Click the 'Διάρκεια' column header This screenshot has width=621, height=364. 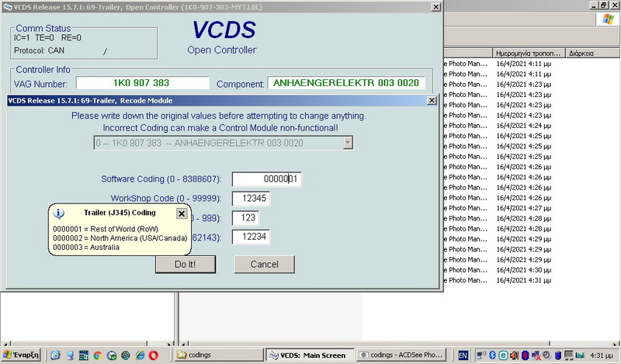[x=593, y=53]
